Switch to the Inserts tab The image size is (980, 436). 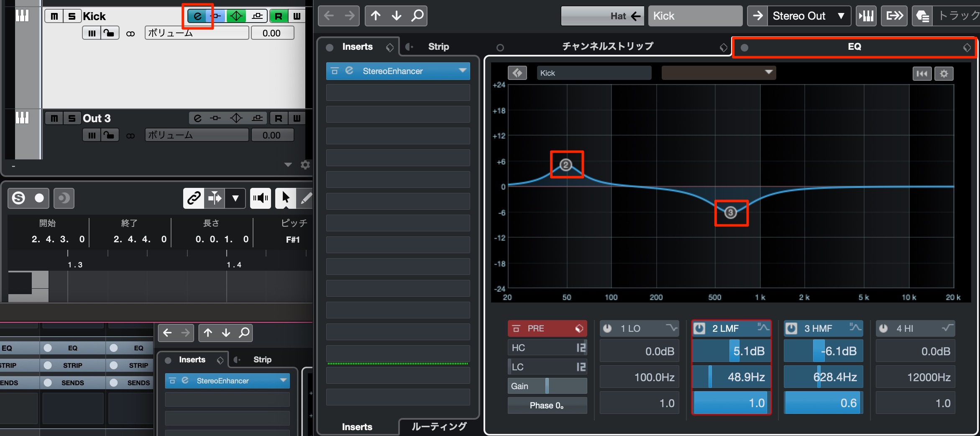[x=357, y=46]
